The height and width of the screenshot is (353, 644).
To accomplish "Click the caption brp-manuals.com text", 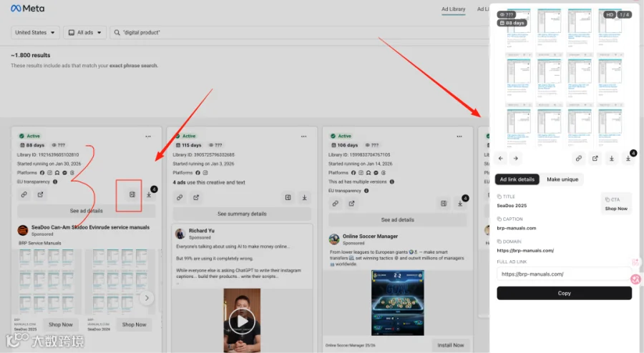I will click(x=516, y=228).
